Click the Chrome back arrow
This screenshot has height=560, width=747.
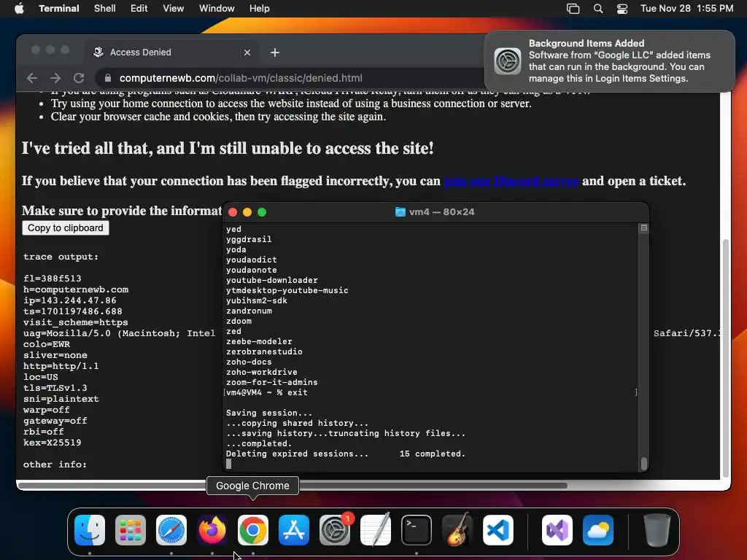32,77
